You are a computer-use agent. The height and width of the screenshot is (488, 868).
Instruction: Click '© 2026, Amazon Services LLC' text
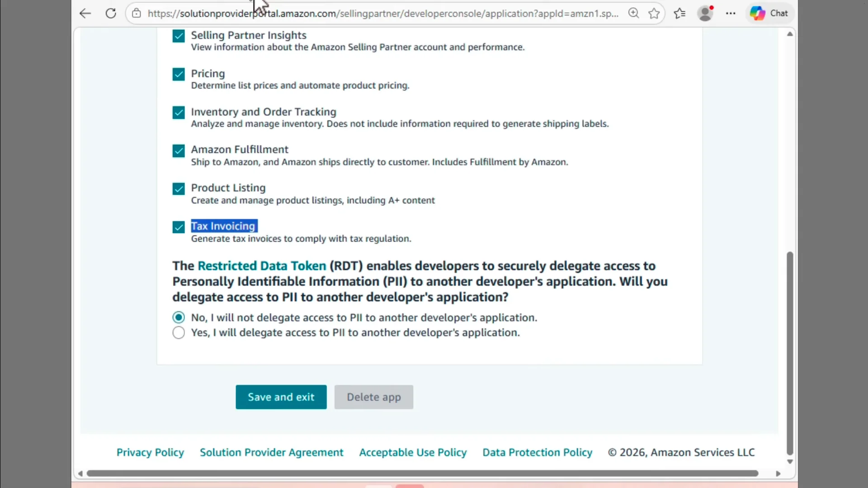[x=681, y=452]
